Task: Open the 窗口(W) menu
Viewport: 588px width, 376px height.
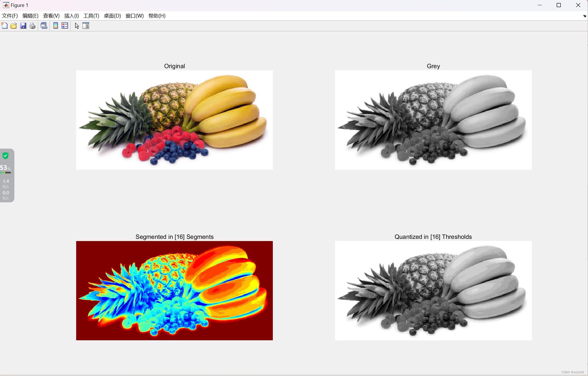Action: tap(134, 16)
